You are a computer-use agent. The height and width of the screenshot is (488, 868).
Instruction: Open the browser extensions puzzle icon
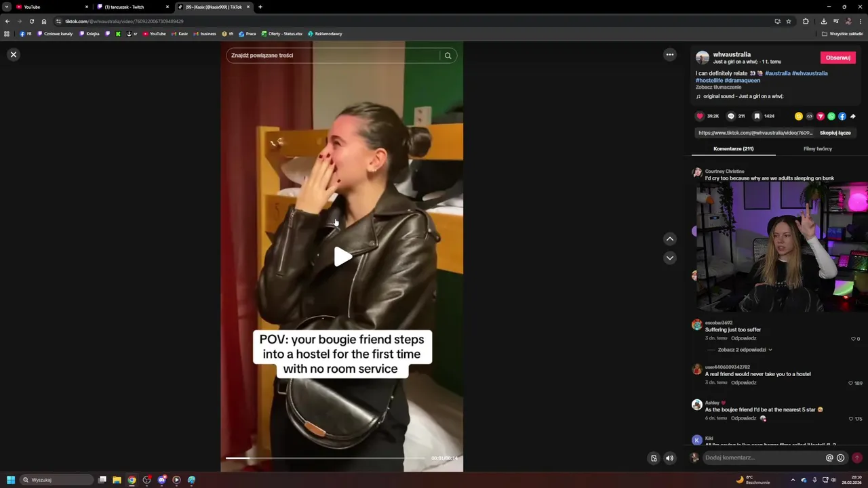806,21
